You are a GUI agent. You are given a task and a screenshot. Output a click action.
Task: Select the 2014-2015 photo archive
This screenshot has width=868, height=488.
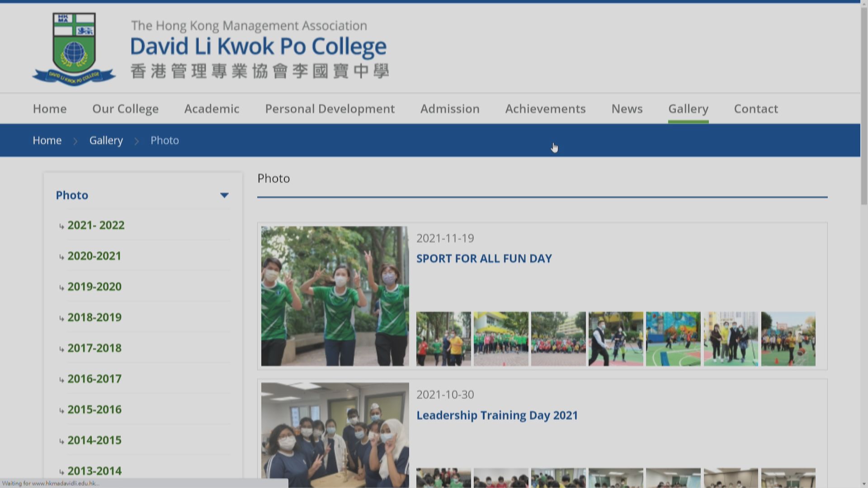click(x=94, y=440)
